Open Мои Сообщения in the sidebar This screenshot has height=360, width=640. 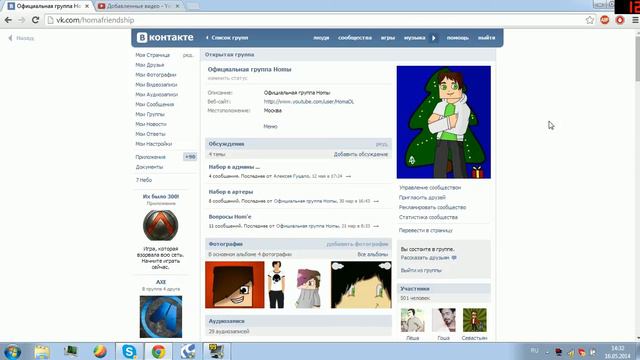155,104
